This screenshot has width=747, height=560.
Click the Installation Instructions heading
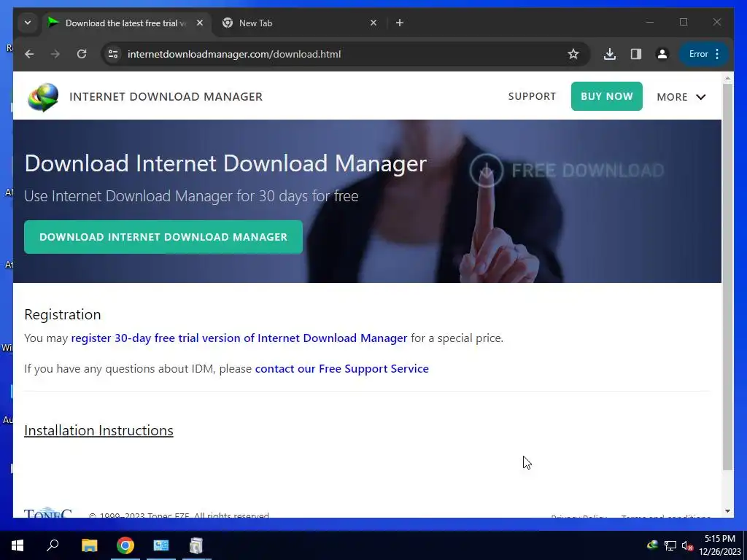pos(98,430)
